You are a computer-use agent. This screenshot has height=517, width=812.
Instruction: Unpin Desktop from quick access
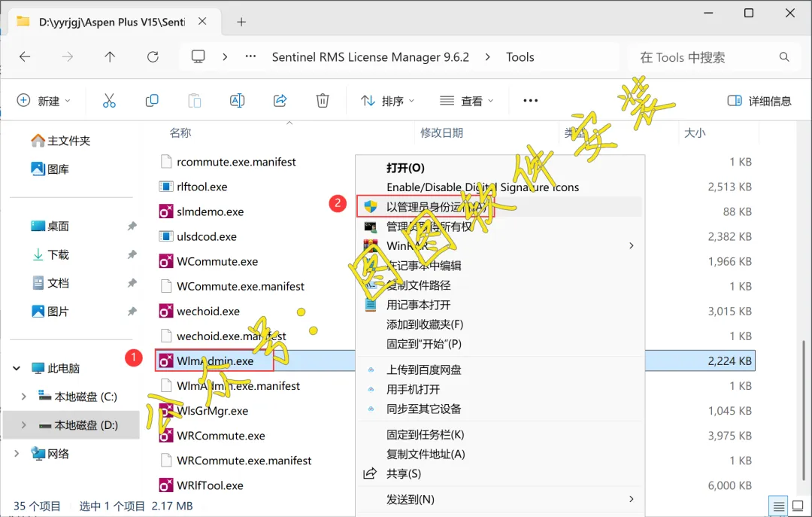click(x=132, y=226)
